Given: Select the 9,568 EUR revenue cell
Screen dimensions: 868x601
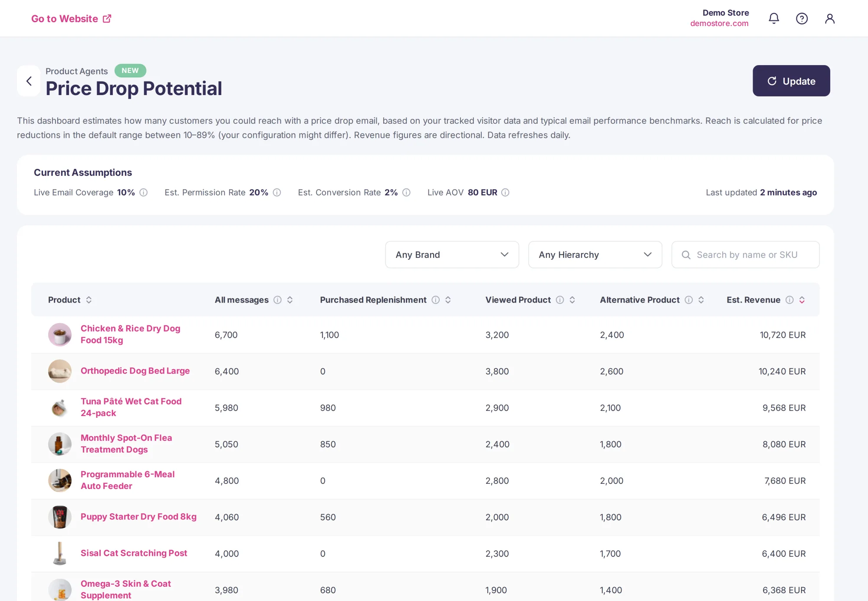Looking at the screenshot, I should tap(784, 408).
